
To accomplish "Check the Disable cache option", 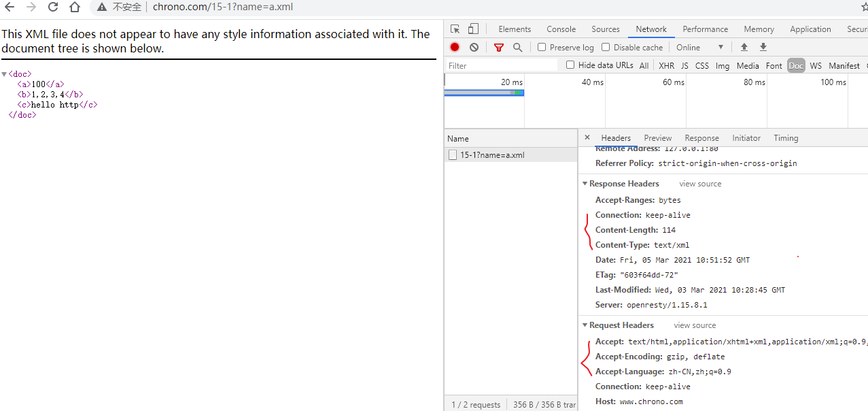I will [x=606, y=47].
